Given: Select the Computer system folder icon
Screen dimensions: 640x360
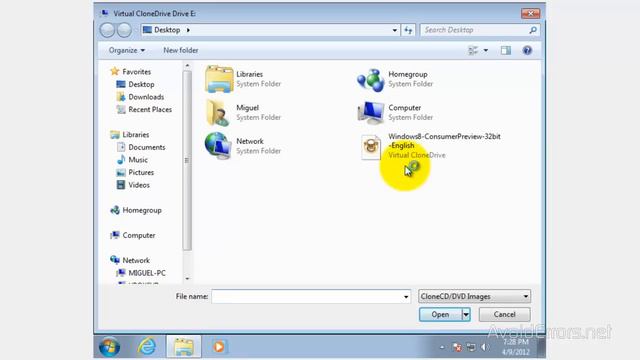Looking at the screenshot, I should point(371,112).
